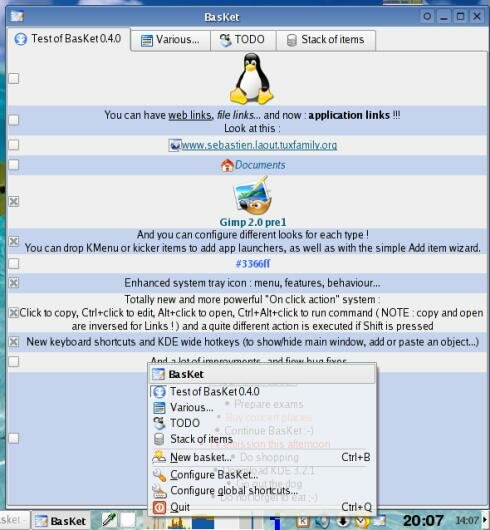Tick the checkbox beside the Documents link
Viewport: 490px width, 530px height.
[14, 165]
